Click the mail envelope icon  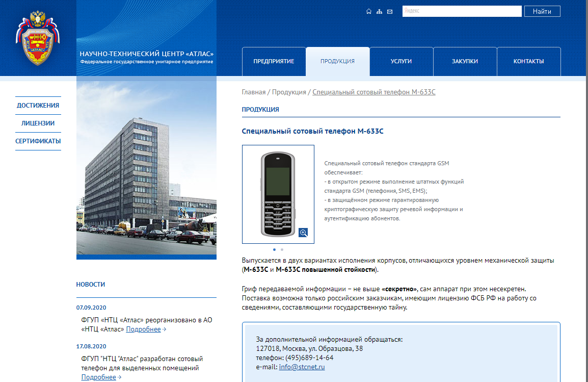[390, 12]
